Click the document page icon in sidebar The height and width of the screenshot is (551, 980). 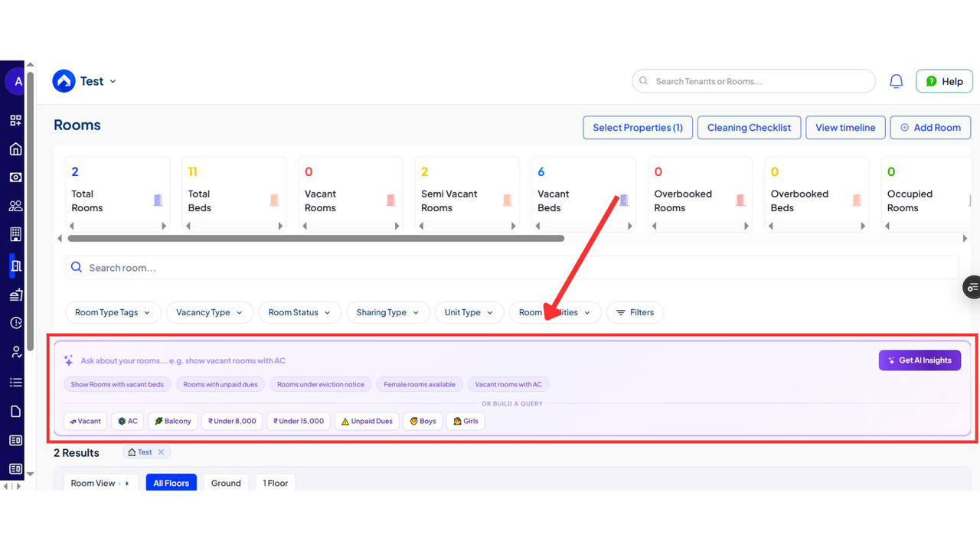click(15, 412)
